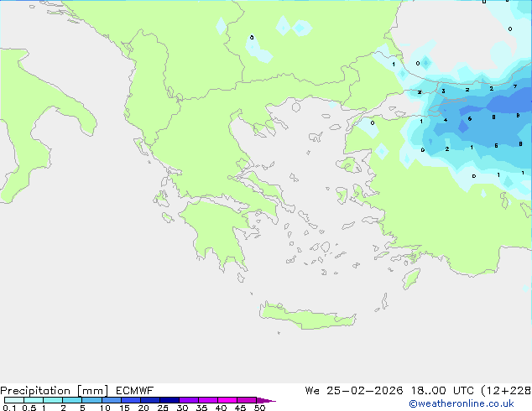Click the legend value '50'
Image resolution: width=532 pixels, height=411 pixels.
point(260,408)
